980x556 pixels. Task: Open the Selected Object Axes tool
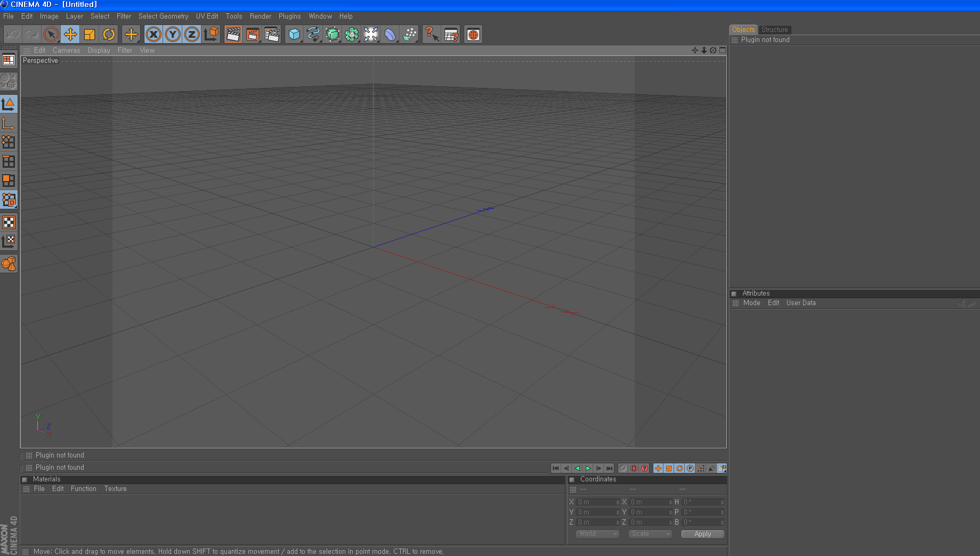131,35
